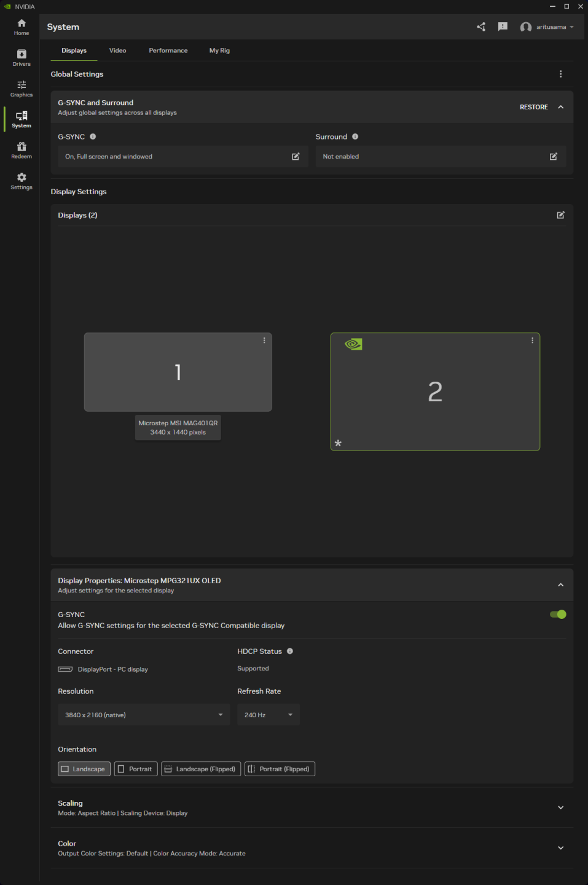This screenshot has width=588, height=885.
Task: Expand the Color section
Action: click(x=560, y=848)
